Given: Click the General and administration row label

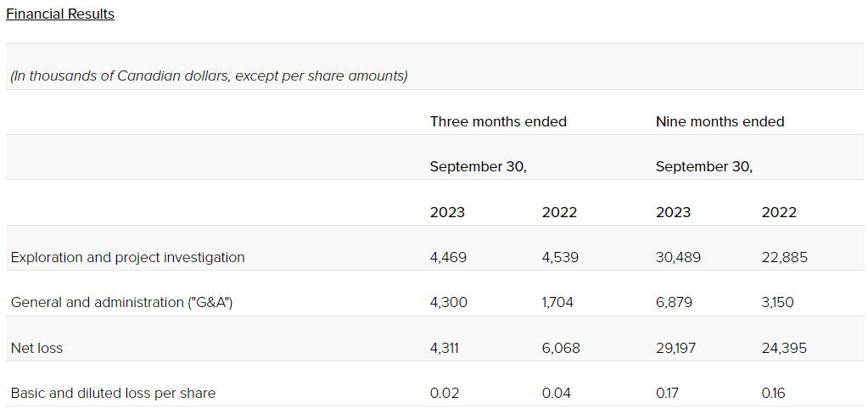Looking at the screenshot, I should point(121,302).
